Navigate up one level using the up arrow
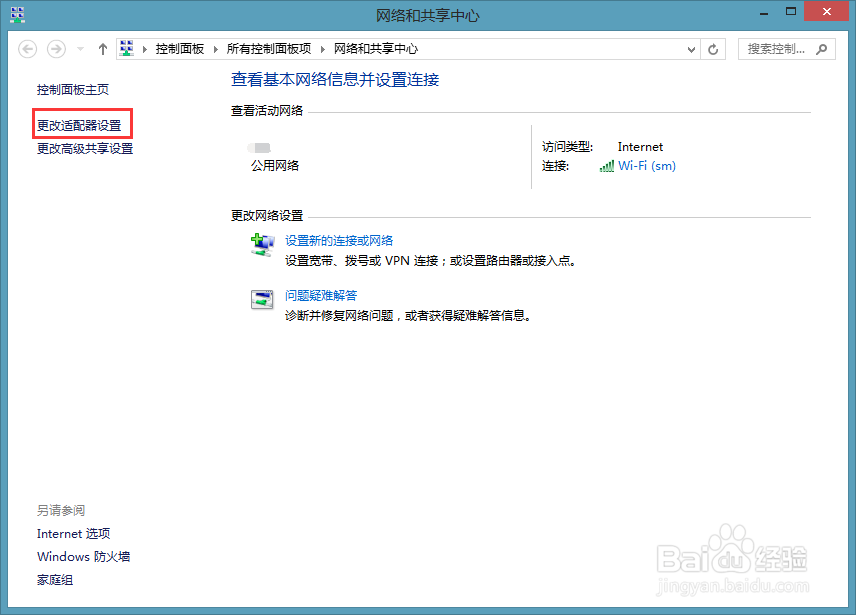 (x=102, y=47)
